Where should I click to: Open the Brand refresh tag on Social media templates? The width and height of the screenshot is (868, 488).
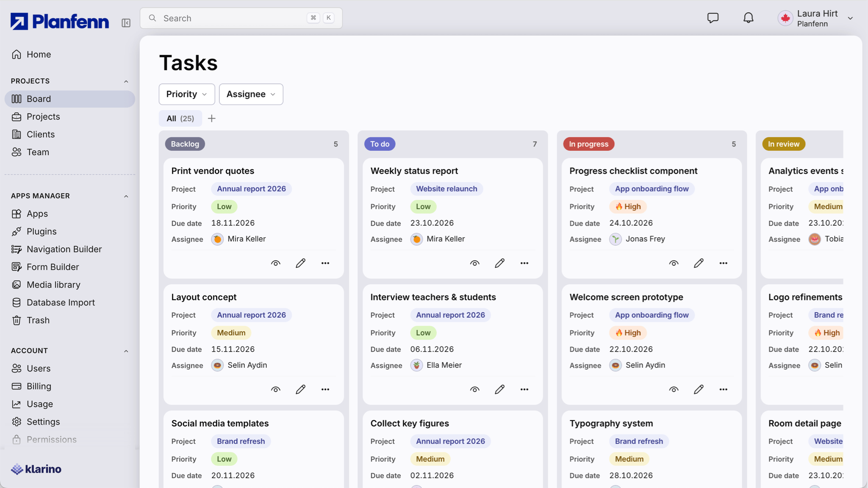coord(241,441)
